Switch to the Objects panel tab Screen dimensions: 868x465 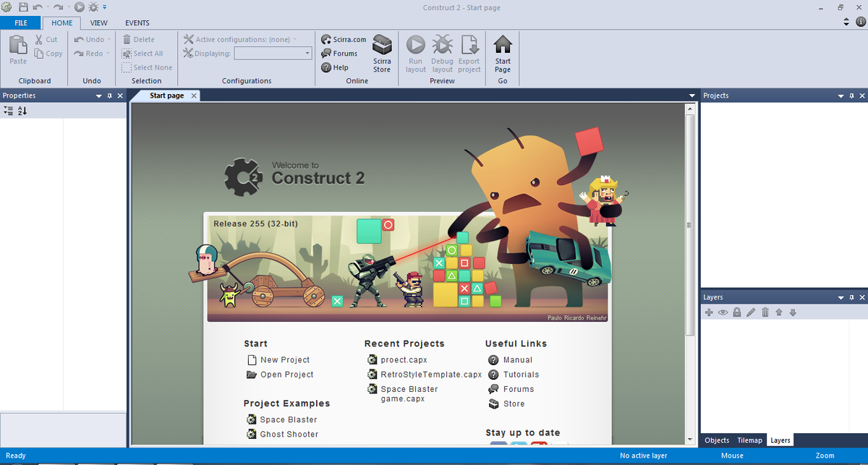[x=717, y=440]
